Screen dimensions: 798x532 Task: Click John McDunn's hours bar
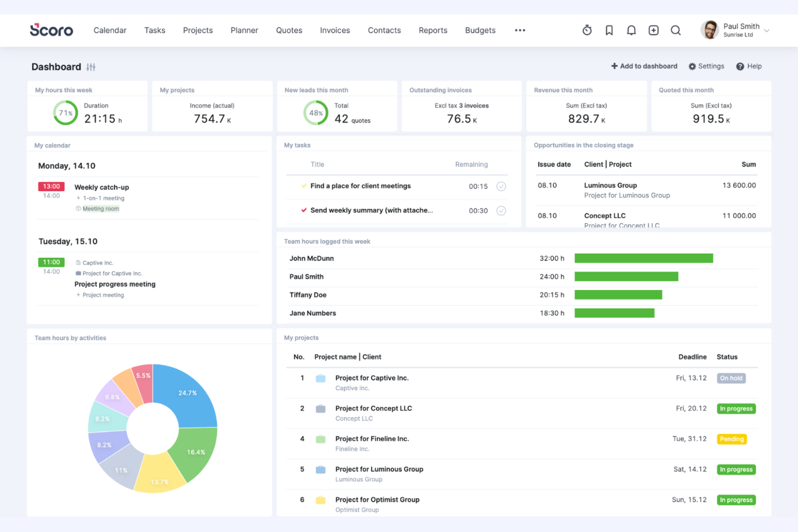(x=644, y=258)
